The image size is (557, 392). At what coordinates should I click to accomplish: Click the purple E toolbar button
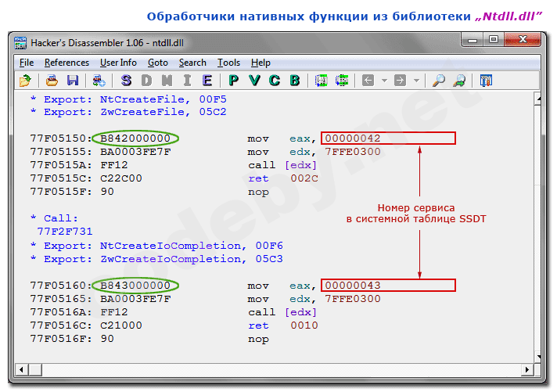207,81
